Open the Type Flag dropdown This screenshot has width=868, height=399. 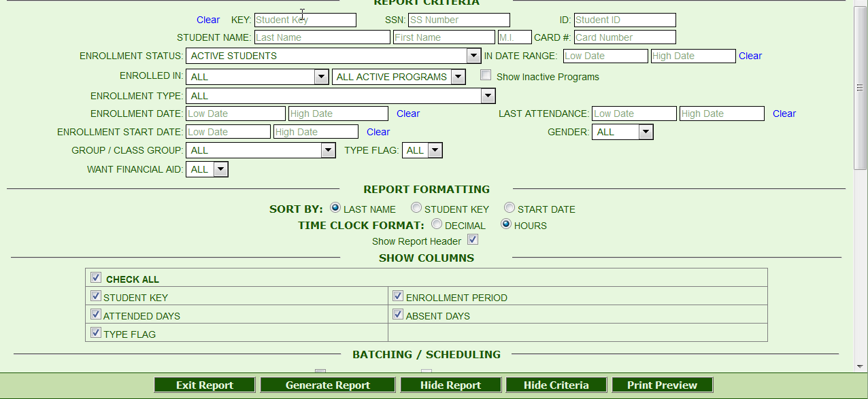[422, 150]
